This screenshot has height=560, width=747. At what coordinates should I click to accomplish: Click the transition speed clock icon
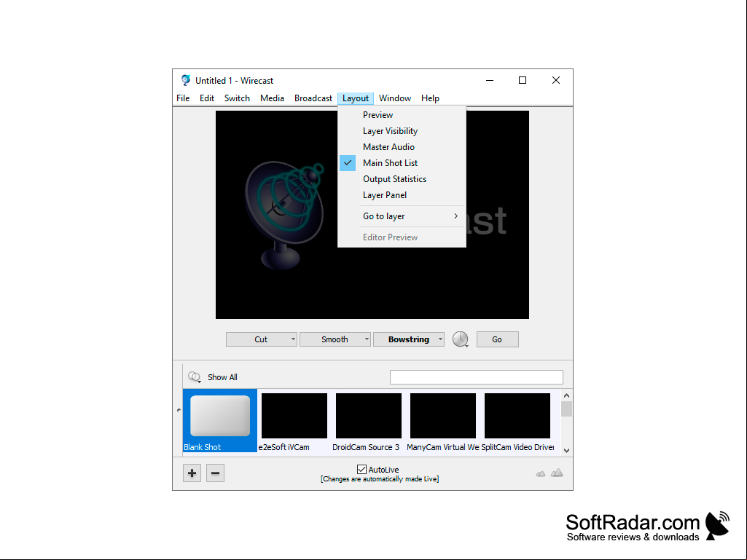460,339
